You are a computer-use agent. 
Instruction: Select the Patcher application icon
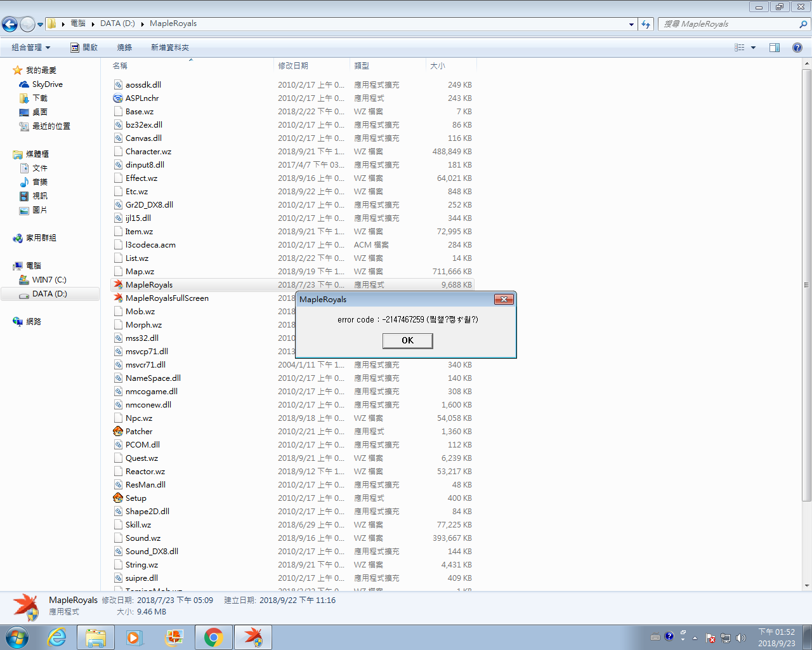tap(118, 431)
